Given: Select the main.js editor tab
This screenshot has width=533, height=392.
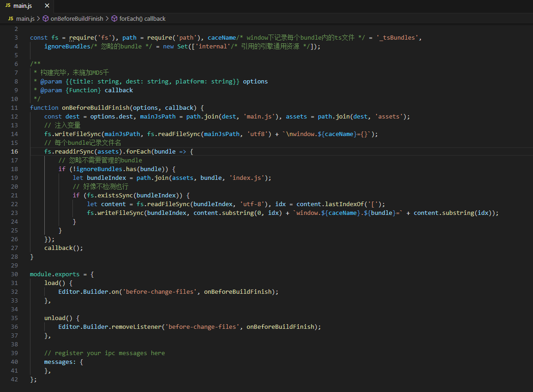Looking at the screenshot, I should [27, 6].
